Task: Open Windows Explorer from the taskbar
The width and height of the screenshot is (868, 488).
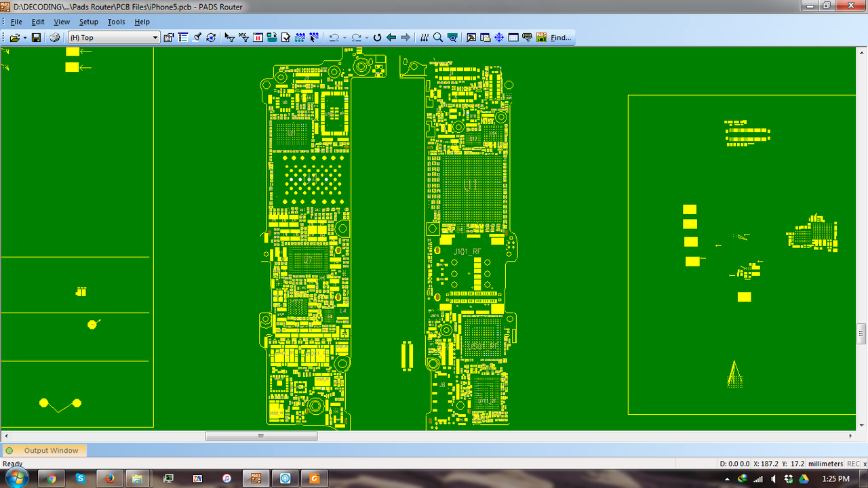Action: [x=139, y=479]
